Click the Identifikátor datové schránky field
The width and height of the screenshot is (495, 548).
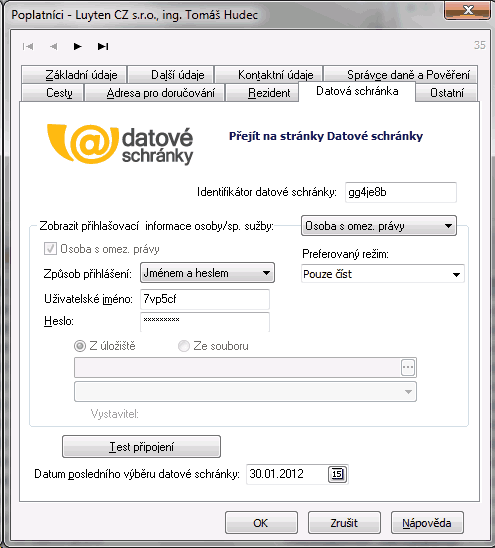coord(401,192)
